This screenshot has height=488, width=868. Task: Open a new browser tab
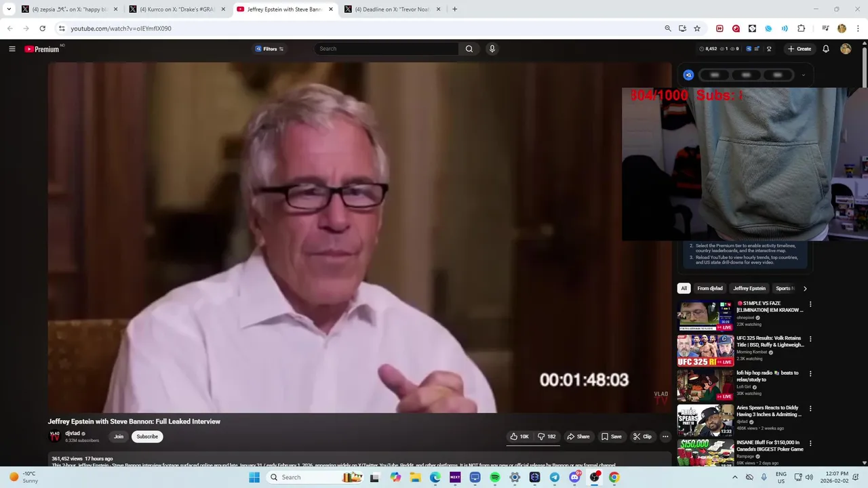click(x=454, y=9)
